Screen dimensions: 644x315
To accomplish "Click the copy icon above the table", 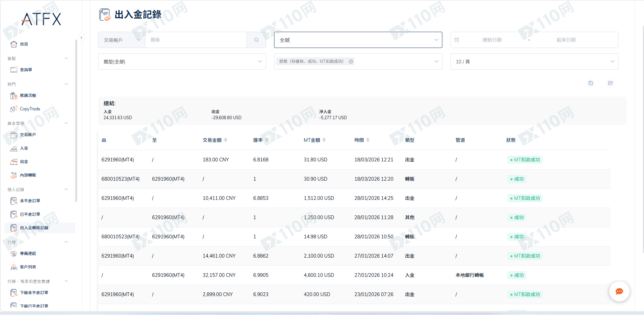I will point(591,83).
